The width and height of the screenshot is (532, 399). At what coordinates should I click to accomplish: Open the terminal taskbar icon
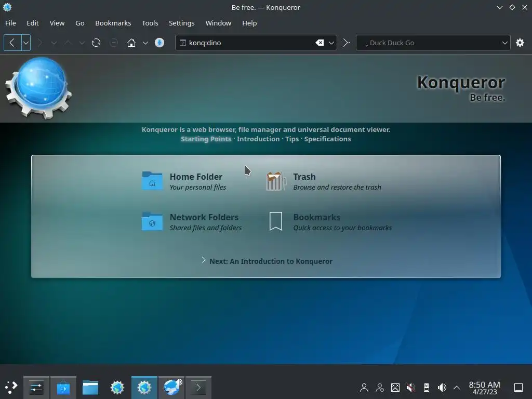pos(198,388)
